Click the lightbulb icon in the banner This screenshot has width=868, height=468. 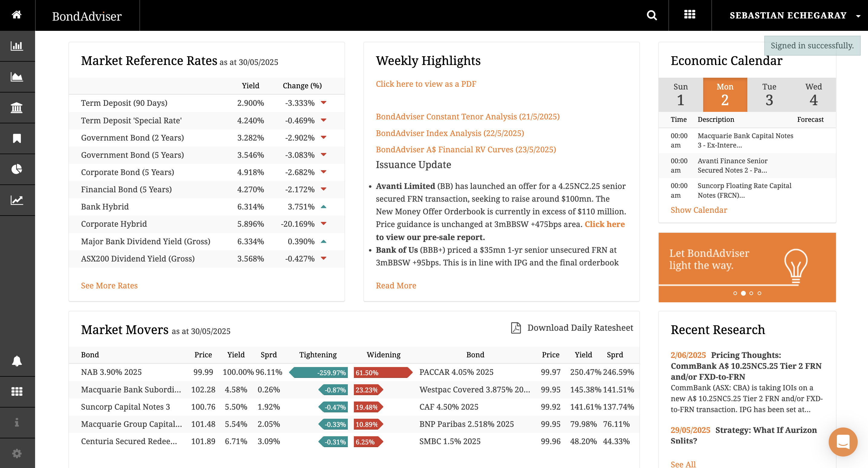coord(795,267)
